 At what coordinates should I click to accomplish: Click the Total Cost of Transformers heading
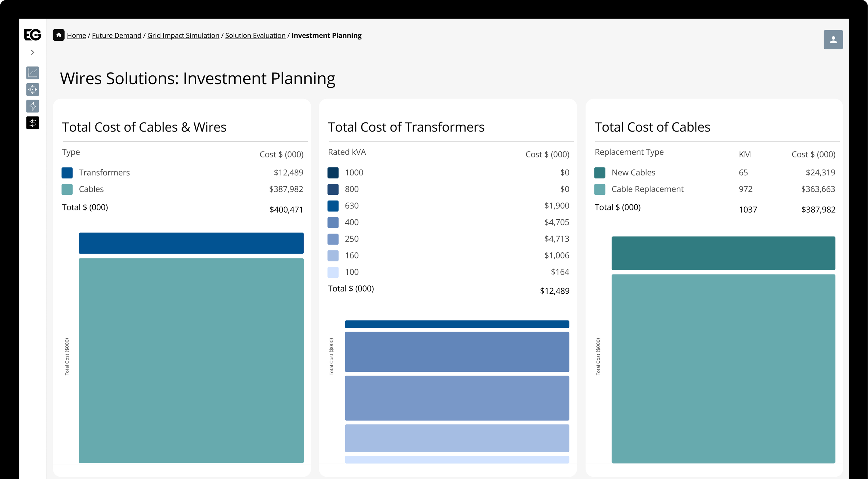[406, 127]
